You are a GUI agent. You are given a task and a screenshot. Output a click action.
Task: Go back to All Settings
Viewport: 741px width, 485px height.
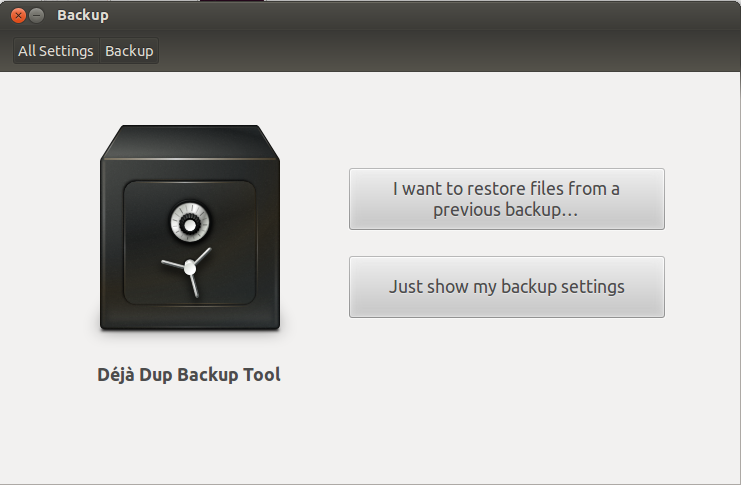(x=56, y=51)
